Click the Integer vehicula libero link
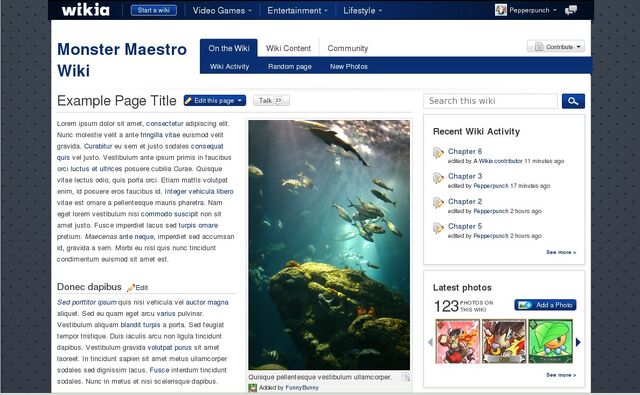The width and height of the screenshot is (640, 395). coord(199,191)
